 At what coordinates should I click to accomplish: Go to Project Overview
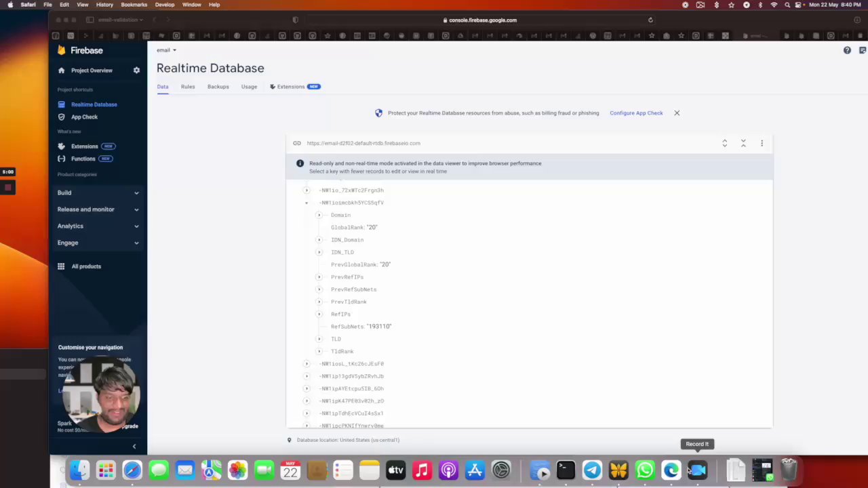[x=92, y=70]
